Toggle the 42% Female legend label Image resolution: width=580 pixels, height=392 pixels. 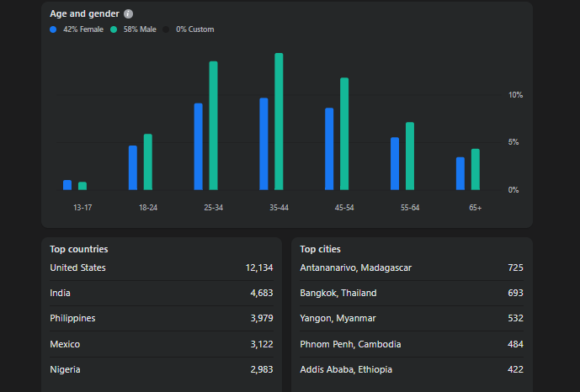(82, 29)
